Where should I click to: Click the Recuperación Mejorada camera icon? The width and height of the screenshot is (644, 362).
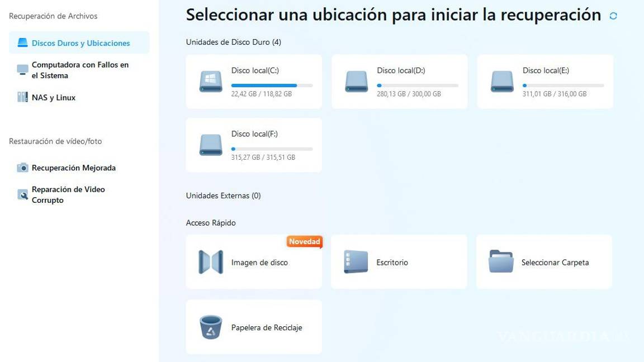click(x=22, y=167)
